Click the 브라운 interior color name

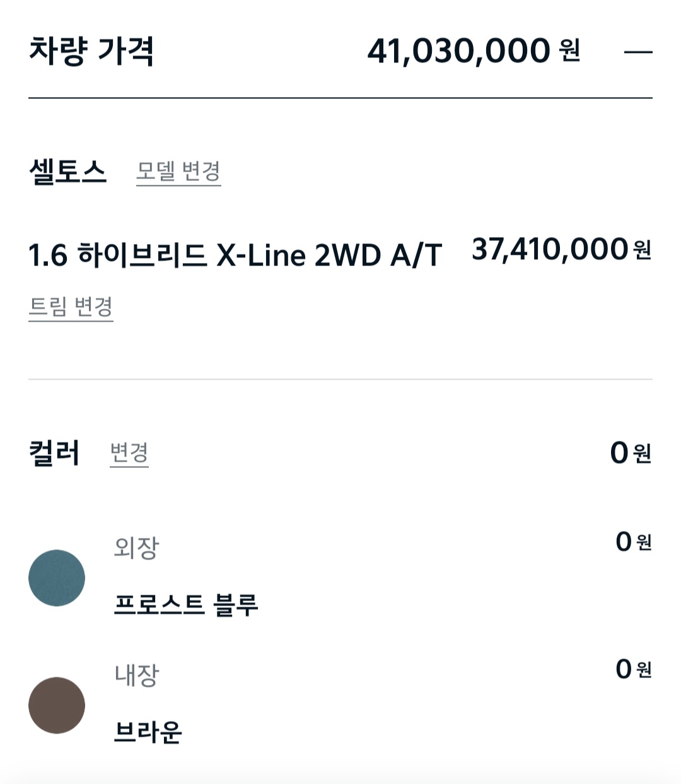[148, 732]
